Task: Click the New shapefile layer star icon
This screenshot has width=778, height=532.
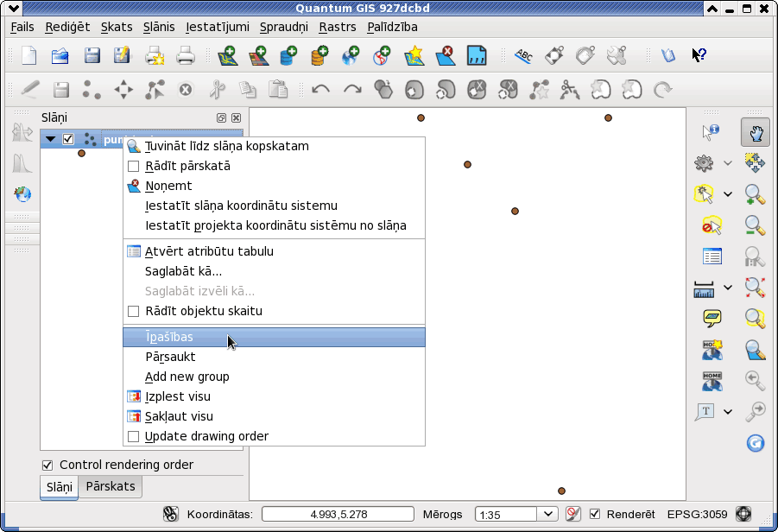Action: tap(414, 55)
